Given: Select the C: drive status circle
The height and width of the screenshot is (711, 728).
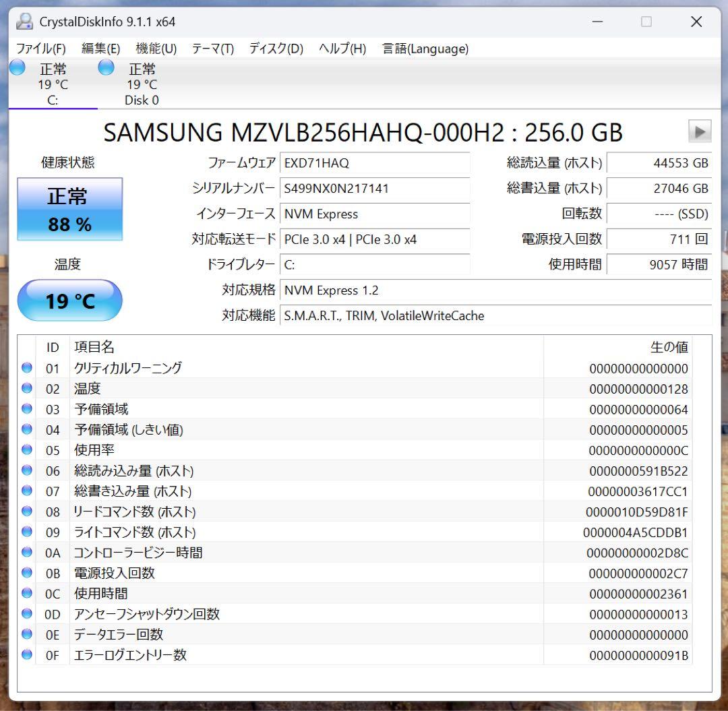Looking at the screenshot, I should 16,67.
